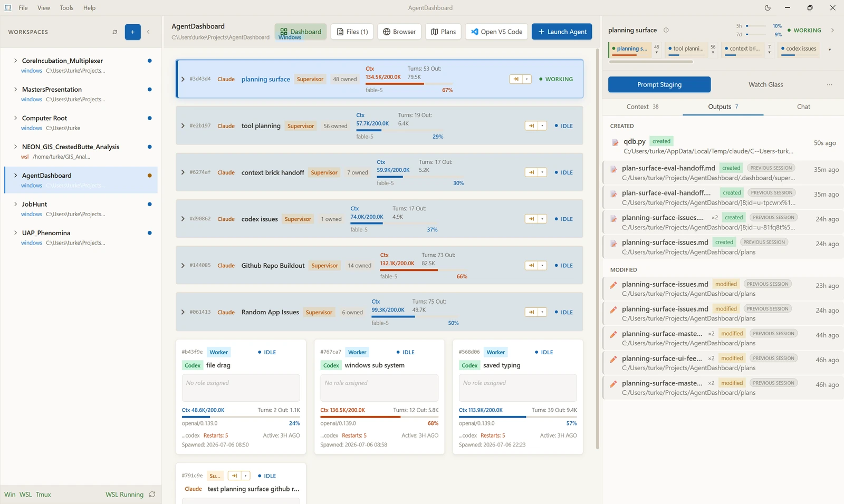Click the Supervisor badge on codex issues row
The image size is (844, 504).
coord(298,219)
